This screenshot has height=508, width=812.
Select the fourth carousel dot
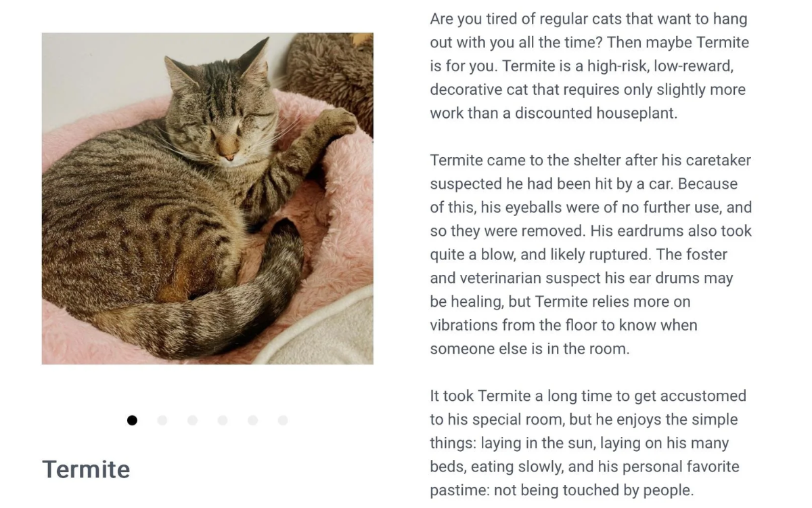pos(223,420)
